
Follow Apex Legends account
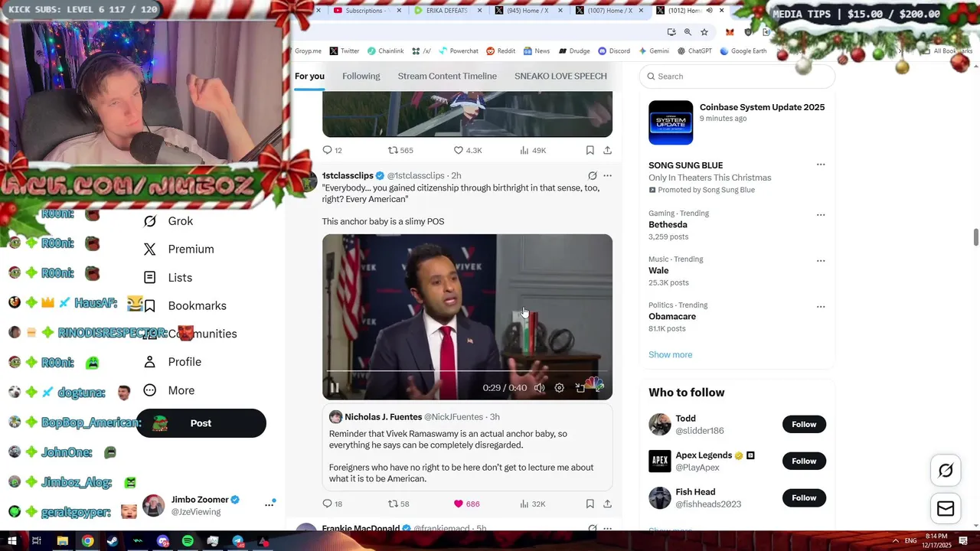click(804, 461)
